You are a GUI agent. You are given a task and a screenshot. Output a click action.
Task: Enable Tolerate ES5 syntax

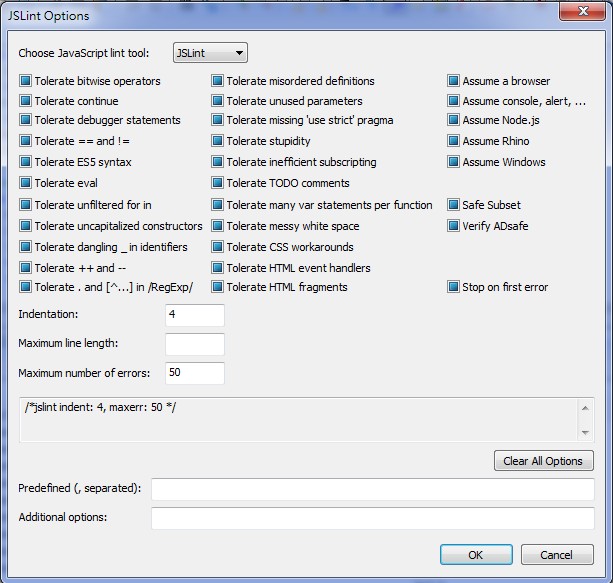coord(25,162)
